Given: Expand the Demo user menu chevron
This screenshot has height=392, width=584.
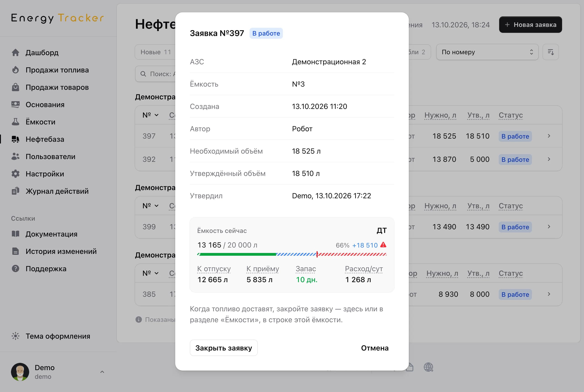Looking at the screenshot, I should point(102,372).
